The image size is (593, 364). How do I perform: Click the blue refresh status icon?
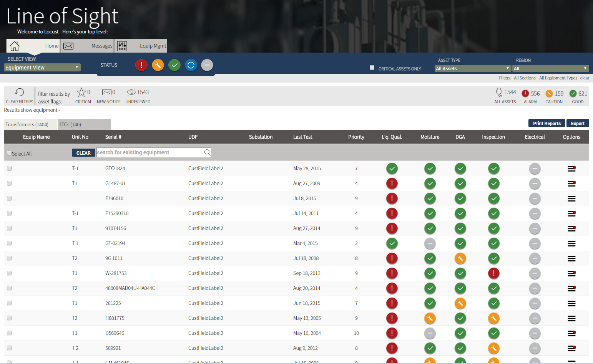click(191, 65)
